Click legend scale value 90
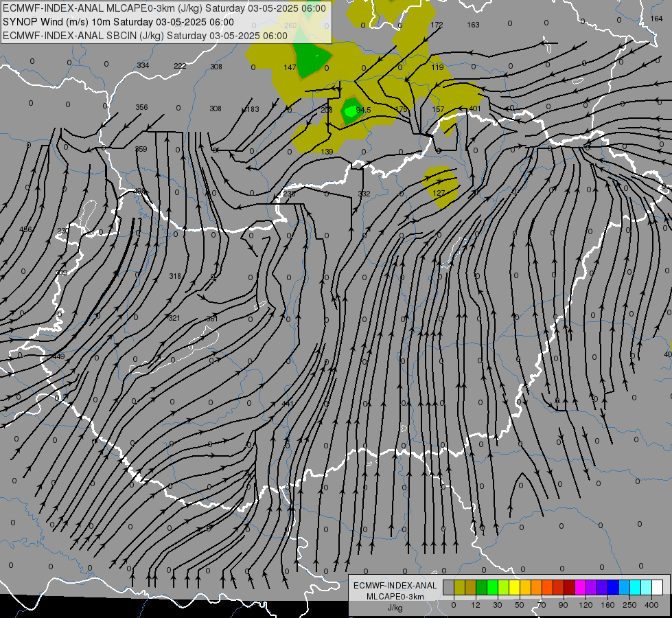The width and height of the screenshot is (672, 618). [x=563, y=605]
